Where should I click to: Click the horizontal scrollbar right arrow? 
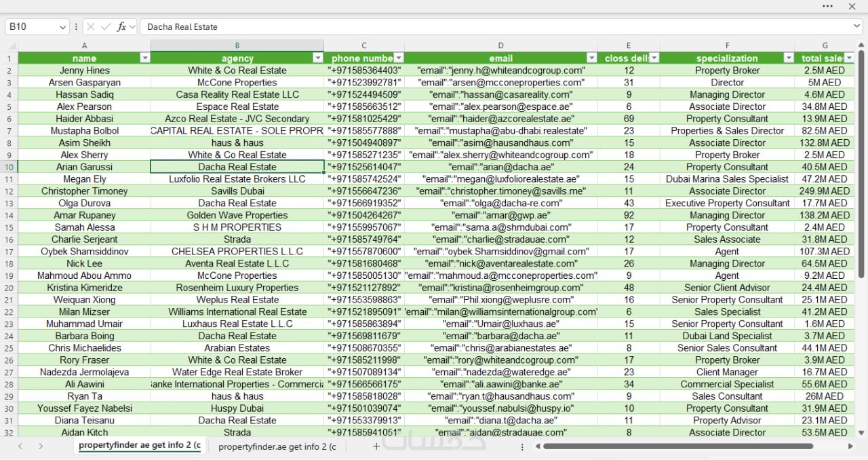click(851, 446)
